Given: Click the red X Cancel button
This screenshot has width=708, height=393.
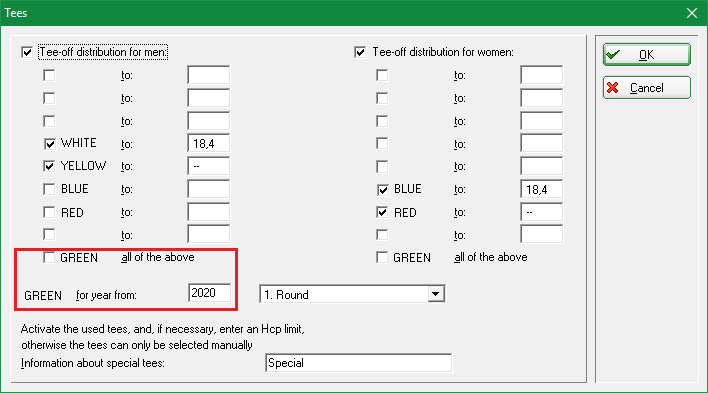Looking at the screenshot, I should pyautogui.click(x=646, y=88).
